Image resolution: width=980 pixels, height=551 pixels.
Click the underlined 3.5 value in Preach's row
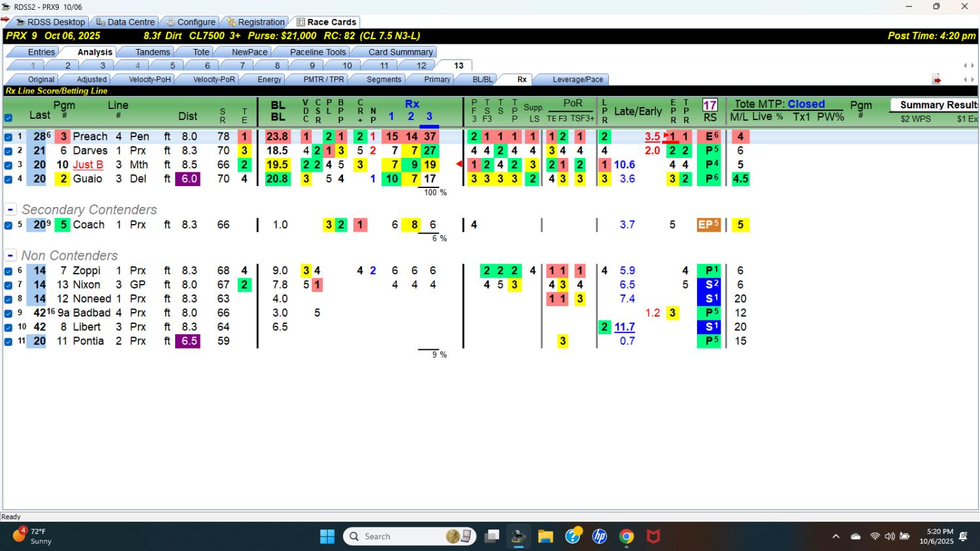click(x=652, y=136)
